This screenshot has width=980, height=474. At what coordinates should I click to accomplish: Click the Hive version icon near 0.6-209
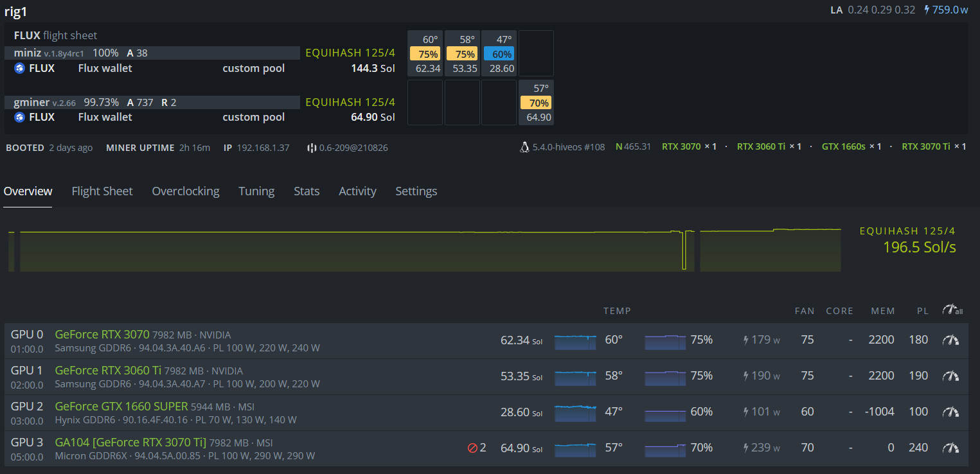pos(312,148)
